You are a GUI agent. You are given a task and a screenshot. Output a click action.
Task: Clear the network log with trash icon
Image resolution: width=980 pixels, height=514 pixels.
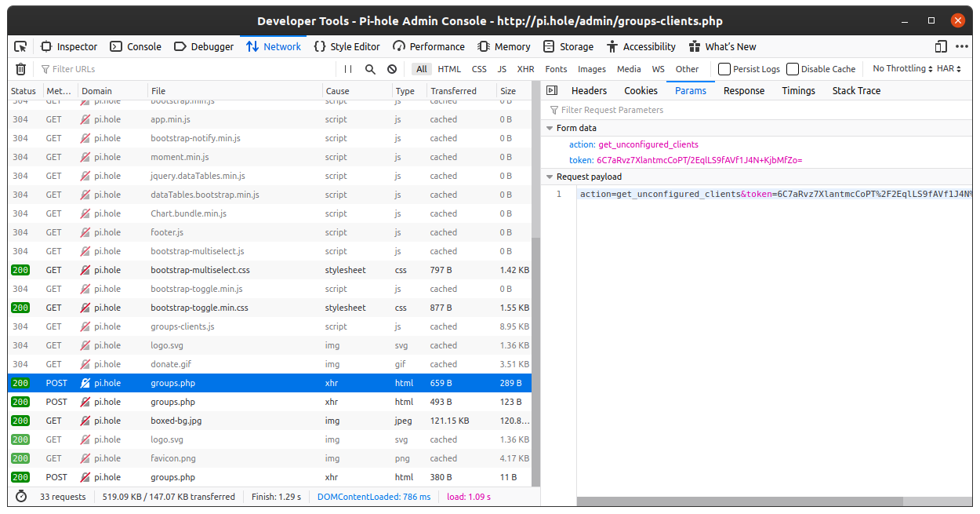(21, 69)
